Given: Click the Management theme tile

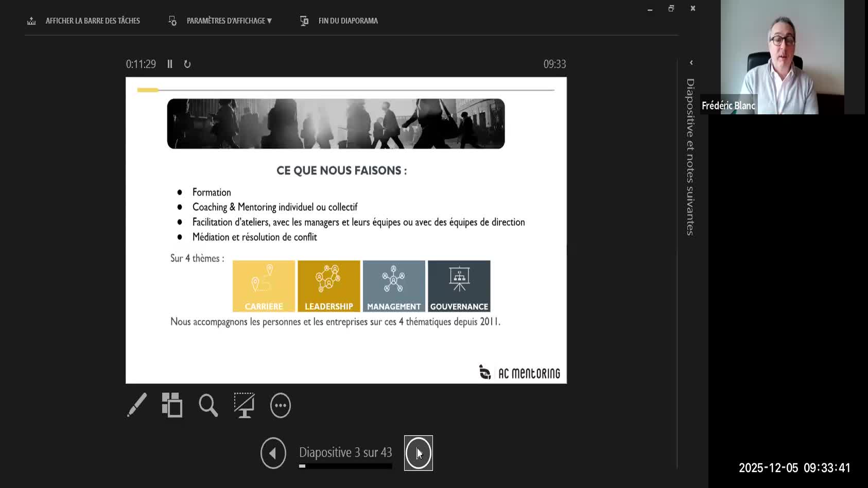Looking at the screenshot, I should (x=394, y=286).
